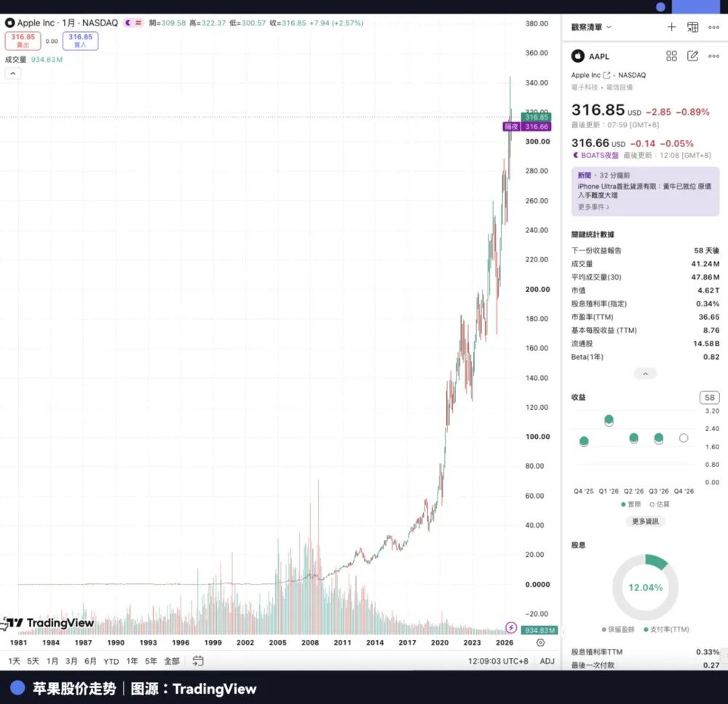Click the 流通股 14.58B row
Viewport: 728px width, 704px height.
point(645,343)
